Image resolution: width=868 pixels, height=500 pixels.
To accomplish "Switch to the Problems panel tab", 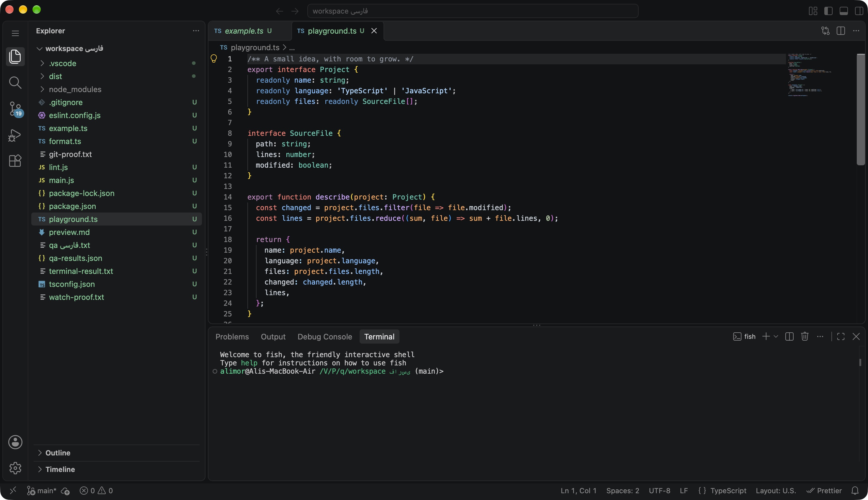I will tap(232, 336).
